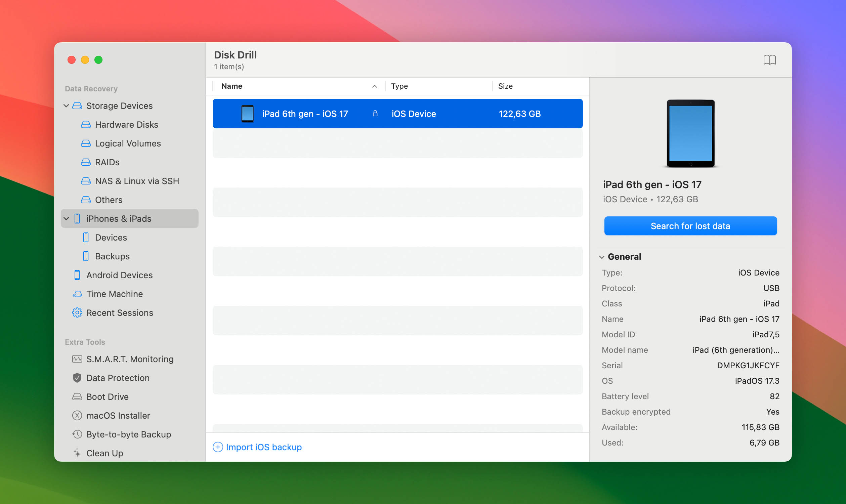Click the iPhones & iPads phone icon
This screenshot has width=846, height=504.
(77, 219)
